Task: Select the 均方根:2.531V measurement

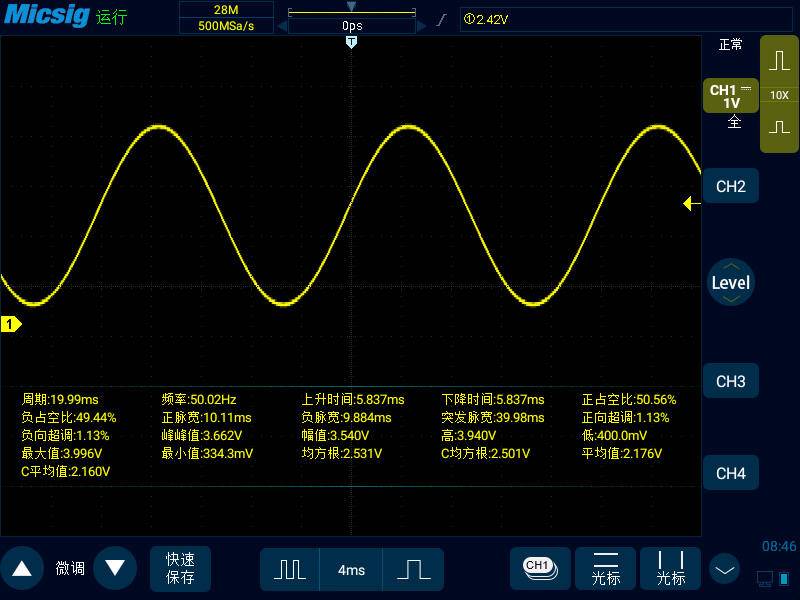Action: click(x=342, y=453)
